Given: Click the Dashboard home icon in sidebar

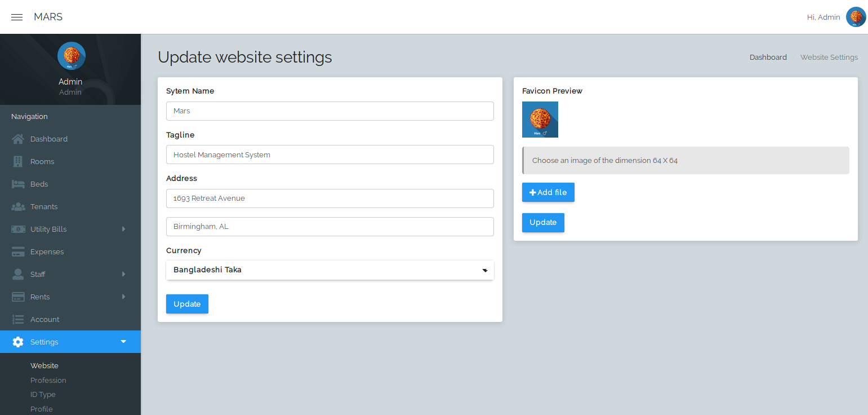Looking at the screenshot, I should tap(17, 139).
